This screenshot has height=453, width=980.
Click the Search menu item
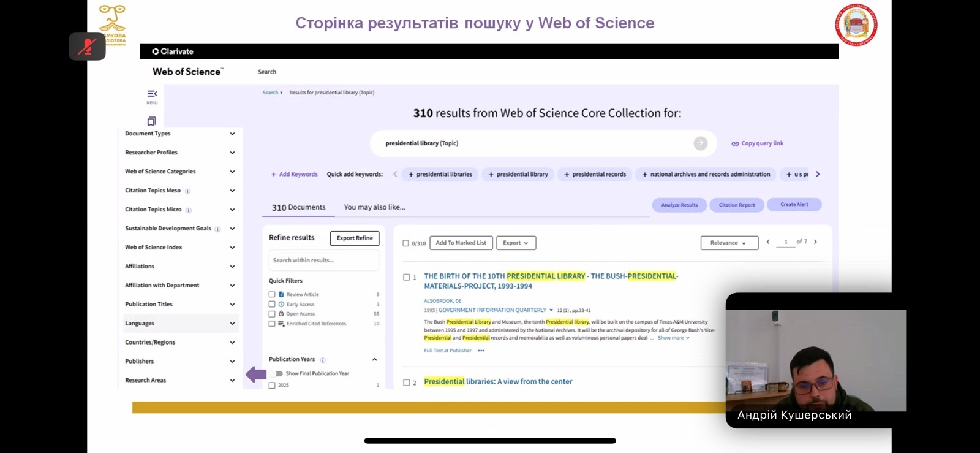267,72
